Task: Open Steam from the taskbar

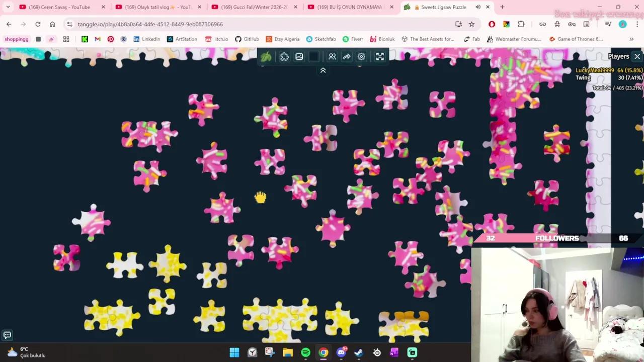Action: [359, 352]
